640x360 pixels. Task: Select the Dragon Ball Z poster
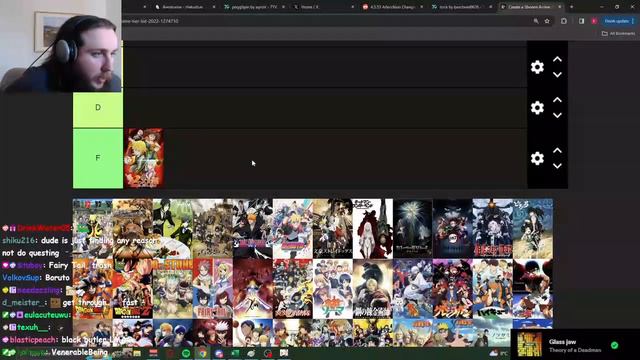point(133,289)
